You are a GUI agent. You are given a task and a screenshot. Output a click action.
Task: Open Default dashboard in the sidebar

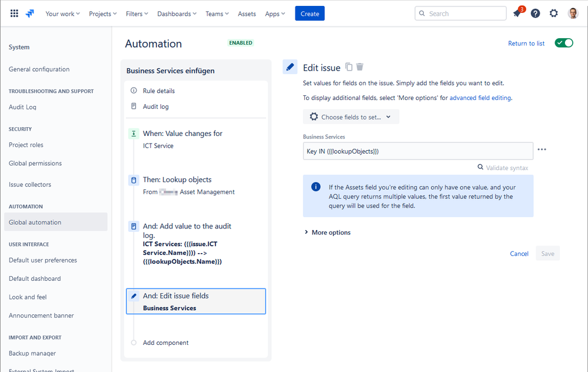click(x=35, y=278)
